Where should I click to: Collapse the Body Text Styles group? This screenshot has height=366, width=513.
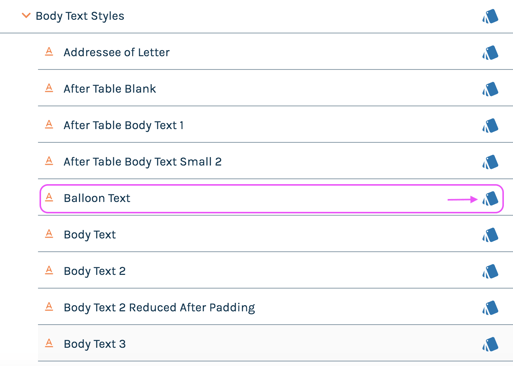tap(26, 16)
